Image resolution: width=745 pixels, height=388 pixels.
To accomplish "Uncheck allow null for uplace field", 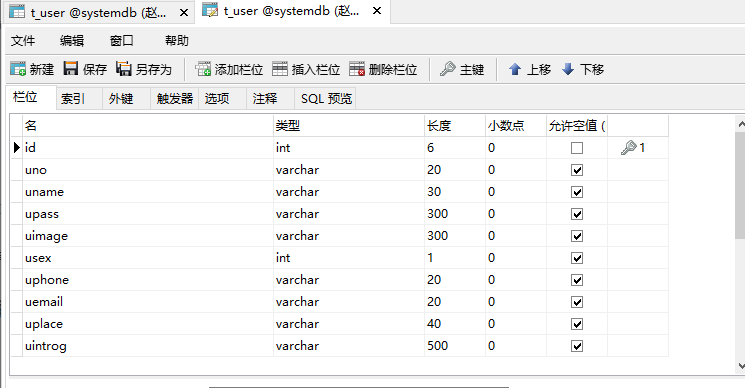I will (x=577, y=324).
